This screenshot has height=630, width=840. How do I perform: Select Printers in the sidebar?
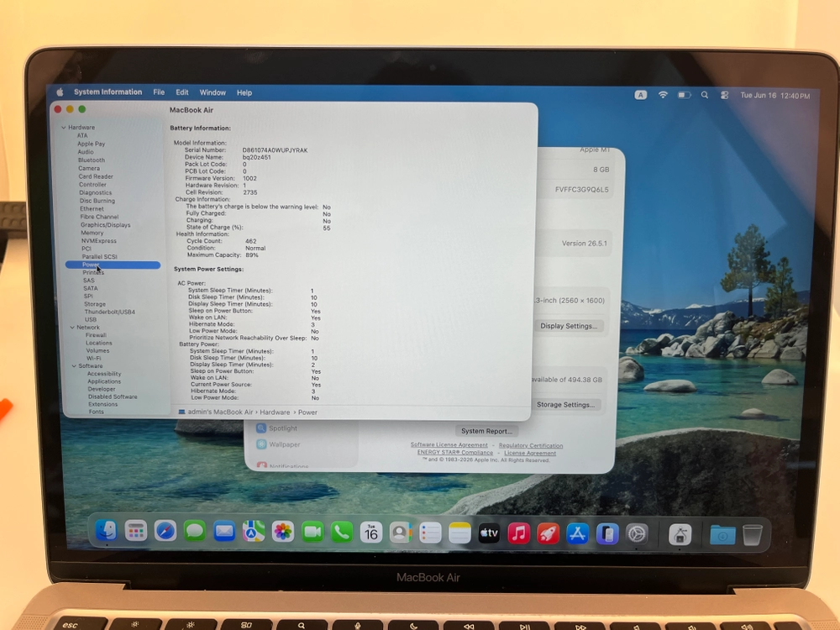[93, 273]
